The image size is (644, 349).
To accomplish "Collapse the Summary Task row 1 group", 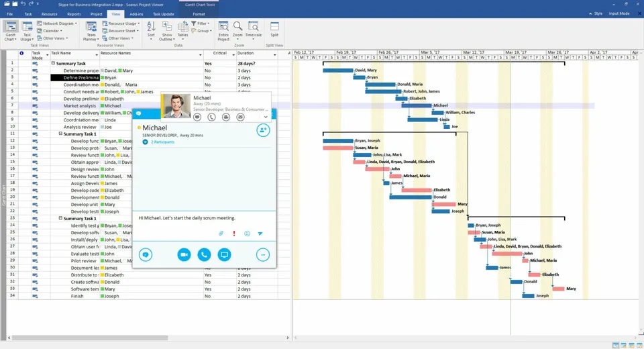I will coord(54,63).
